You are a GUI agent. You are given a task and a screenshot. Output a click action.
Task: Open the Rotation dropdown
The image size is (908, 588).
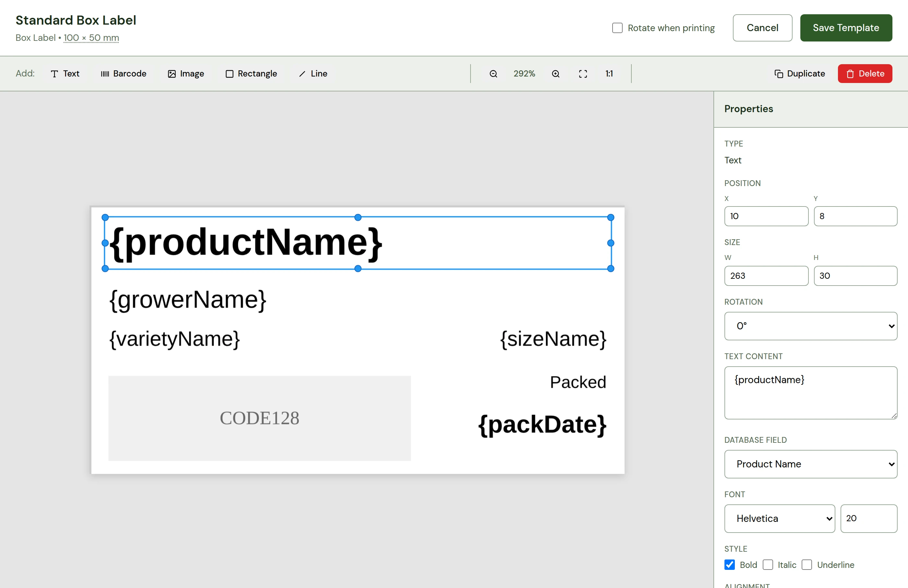(811, 326)
